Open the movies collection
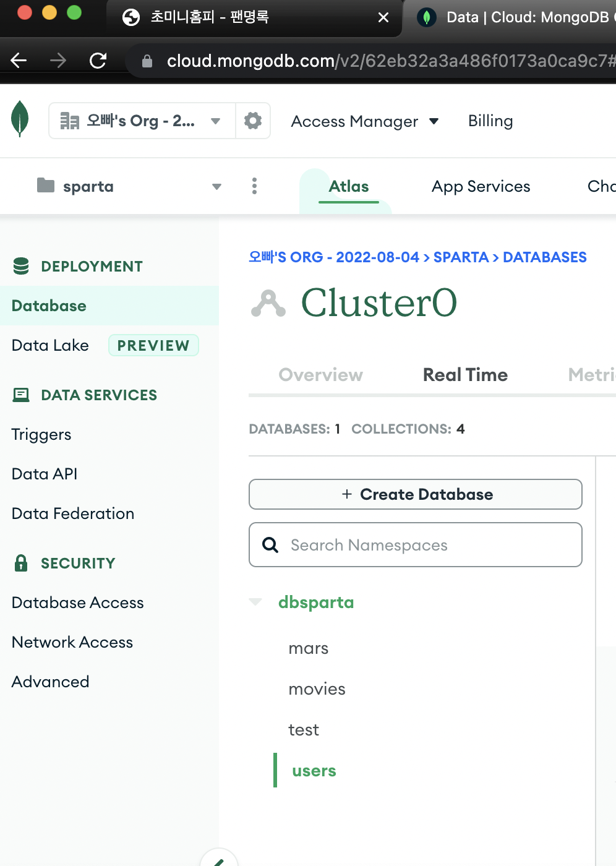This screenshot has height=866, width=616. pyautogui.click(x=317, y=689)
